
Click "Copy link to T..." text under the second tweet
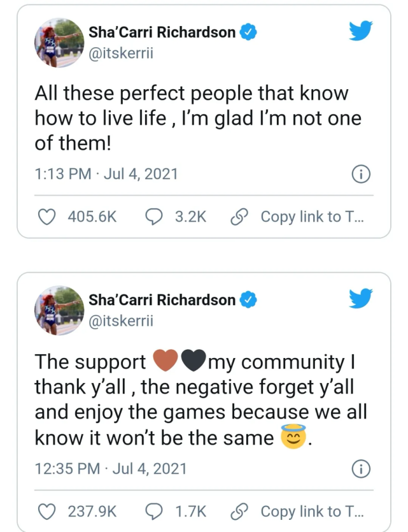pos(312,511)
